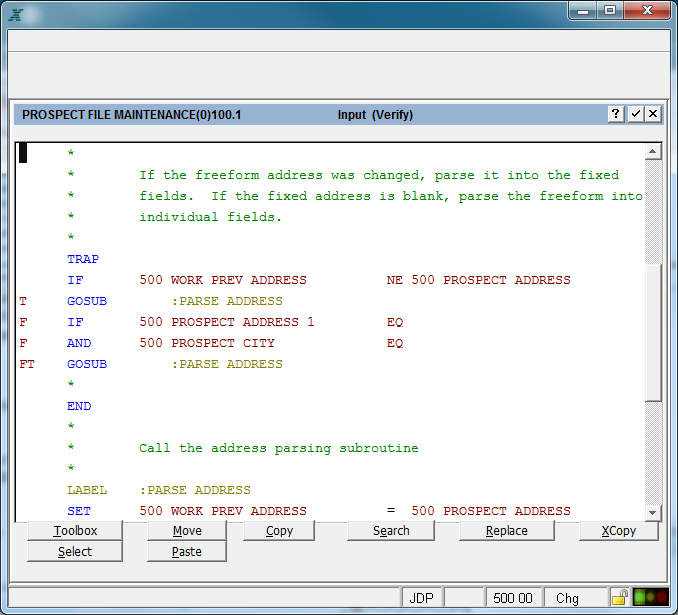
Task: Click the Paste button
Action: click(x=187, y=552)
